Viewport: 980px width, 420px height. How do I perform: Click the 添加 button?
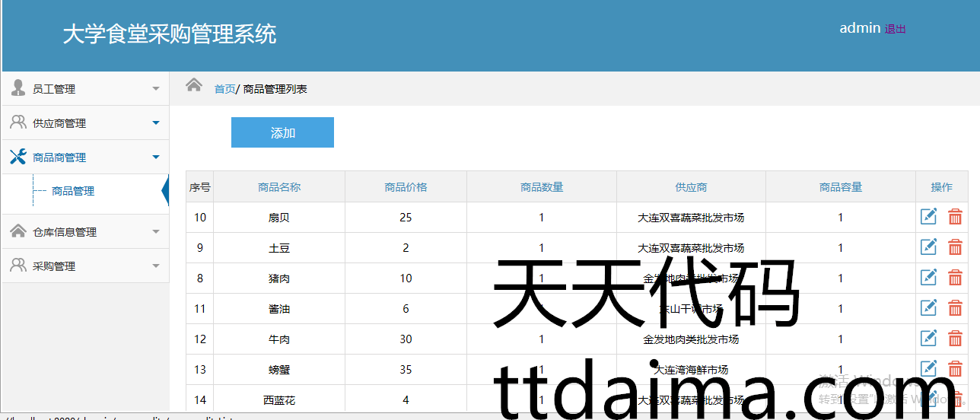282,132
